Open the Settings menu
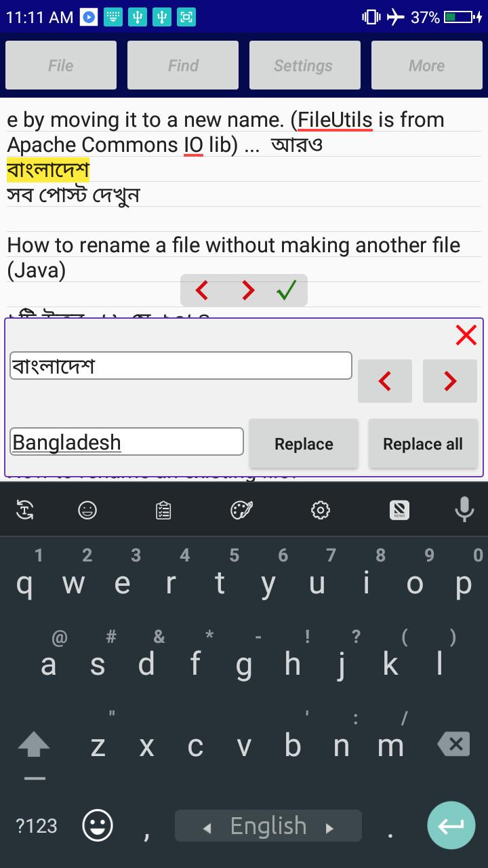The width and height of the screenshot is (488, 868). pos(304,65)
